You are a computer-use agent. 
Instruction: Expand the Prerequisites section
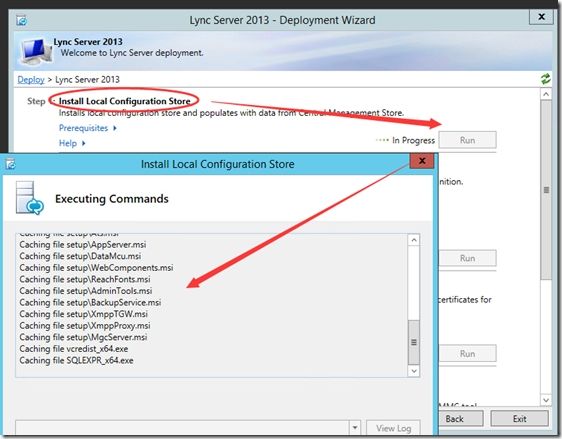click(x=87, y=128)
